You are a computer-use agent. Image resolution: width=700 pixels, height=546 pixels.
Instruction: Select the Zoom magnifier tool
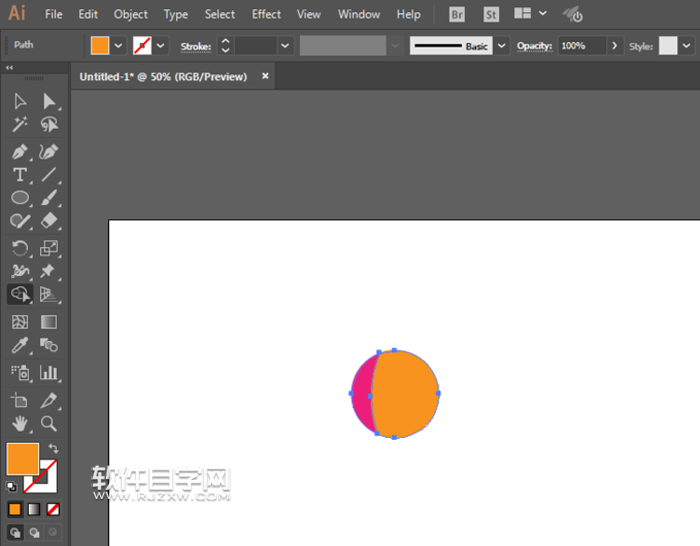(x=48, y=424)
